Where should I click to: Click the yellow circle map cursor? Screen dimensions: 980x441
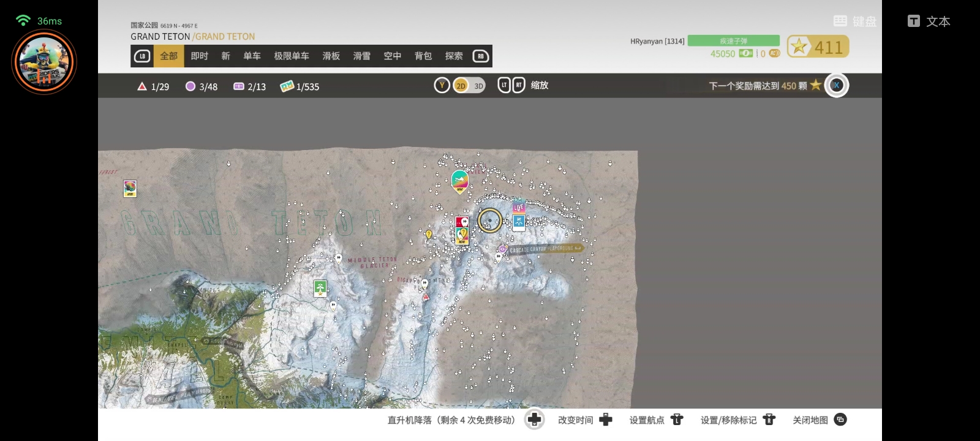[x=489, y=221]
